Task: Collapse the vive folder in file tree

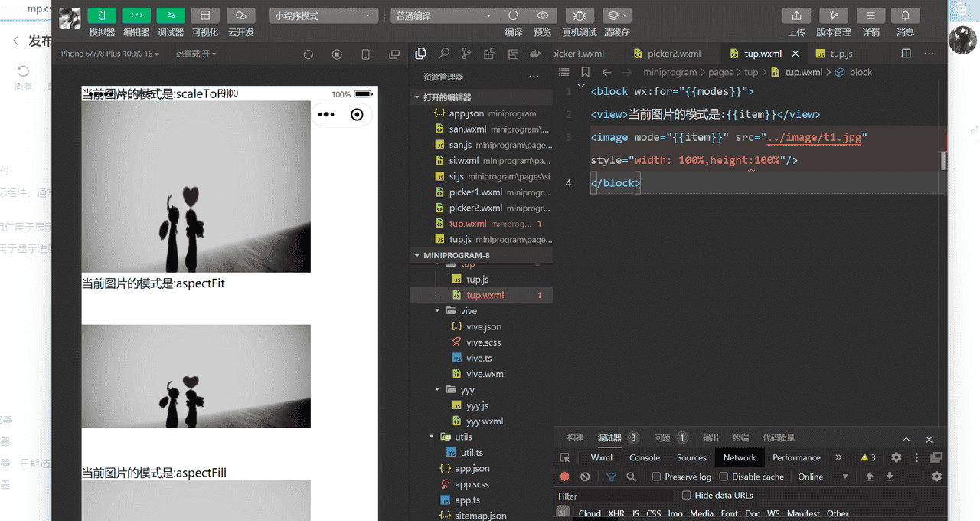Action: (438, 311)
